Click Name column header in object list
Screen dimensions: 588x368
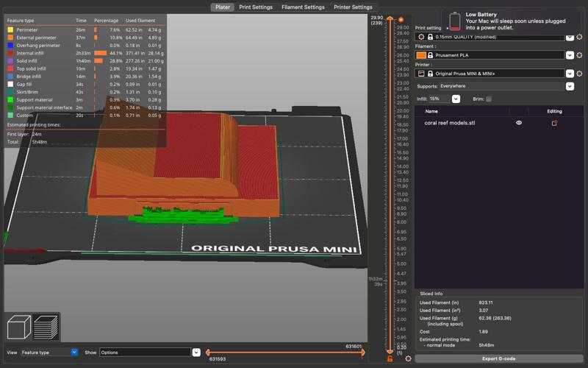(x=431, y=111)
